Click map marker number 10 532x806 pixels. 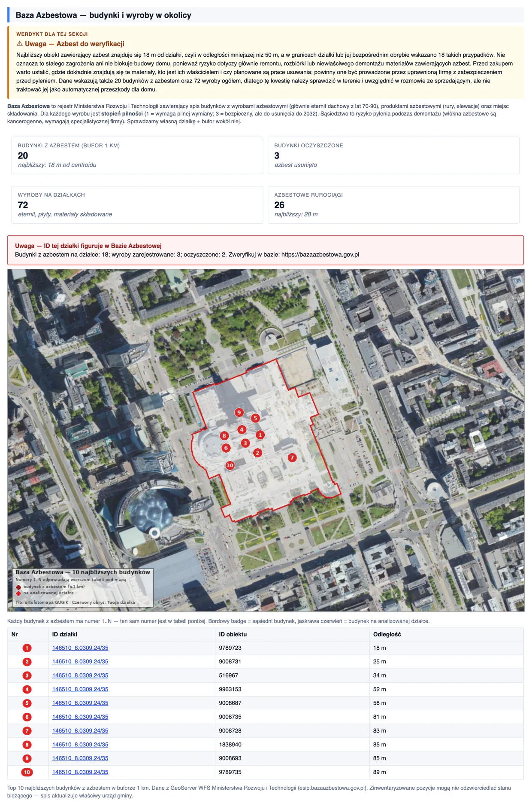pos(230,465)
